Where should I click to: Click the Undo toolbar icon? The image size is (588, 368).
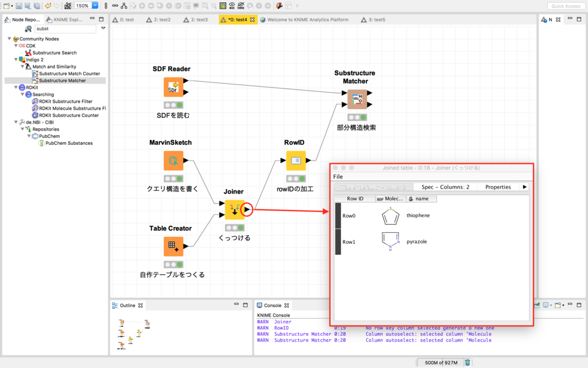click(48, 6)
